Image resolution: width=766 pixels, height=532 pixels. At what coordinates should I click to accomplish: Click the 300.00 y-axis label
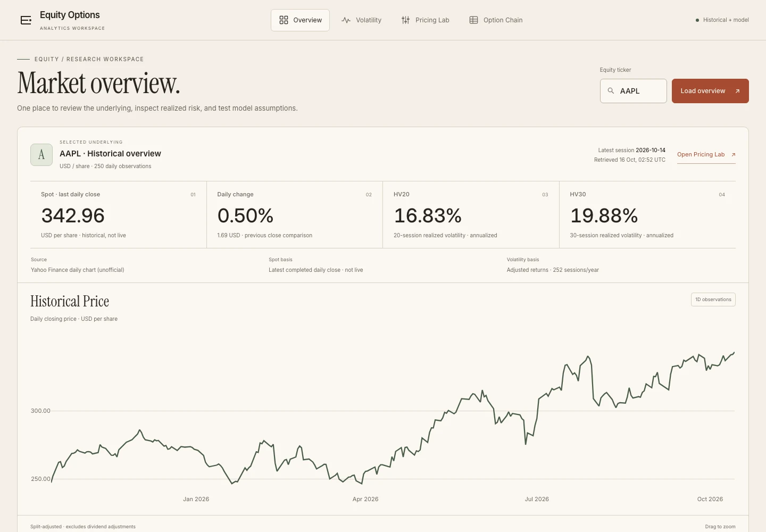(40, 411)
